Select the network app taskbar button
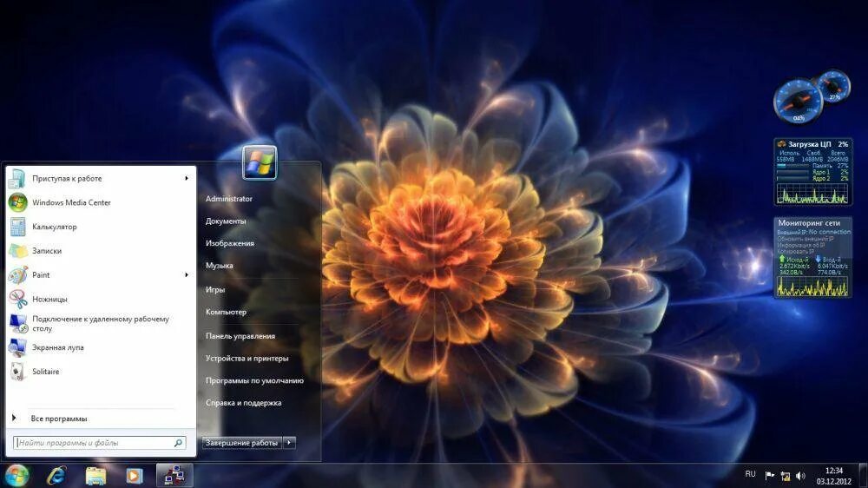 [174, 476]
